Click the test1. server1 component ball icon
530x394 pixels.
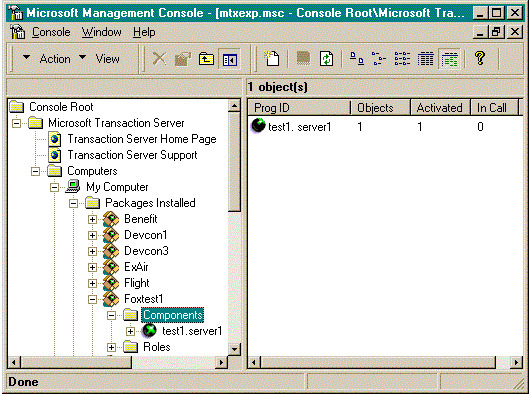pyautogui.click(x=258, y=126)
